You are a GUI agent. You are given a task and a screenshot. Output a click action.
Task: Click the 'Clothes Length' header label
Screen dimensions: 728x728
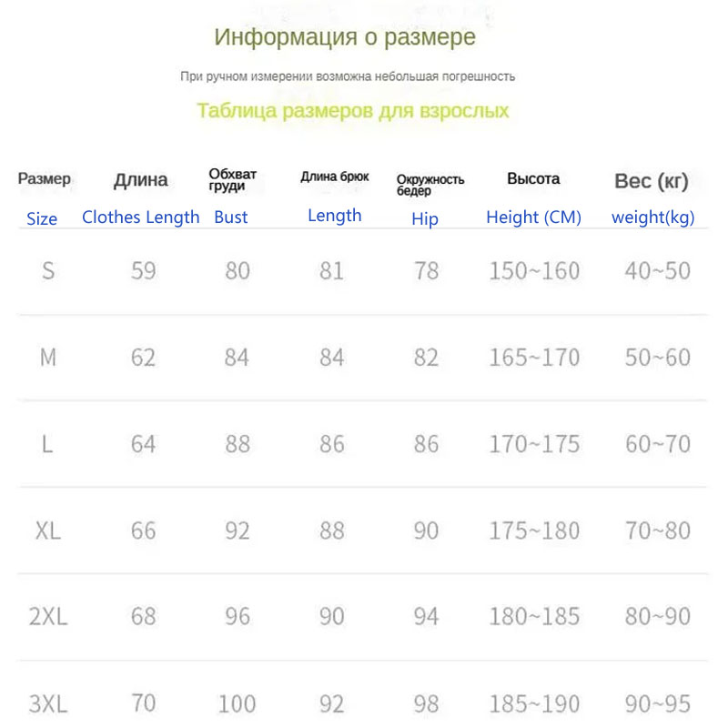click(141, 217)
